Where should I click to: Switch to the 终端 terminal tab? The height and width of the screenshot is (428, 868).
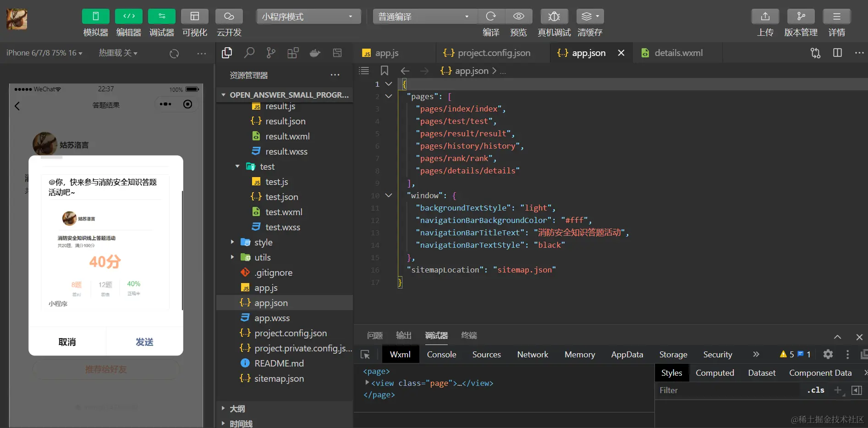[469, 335]
